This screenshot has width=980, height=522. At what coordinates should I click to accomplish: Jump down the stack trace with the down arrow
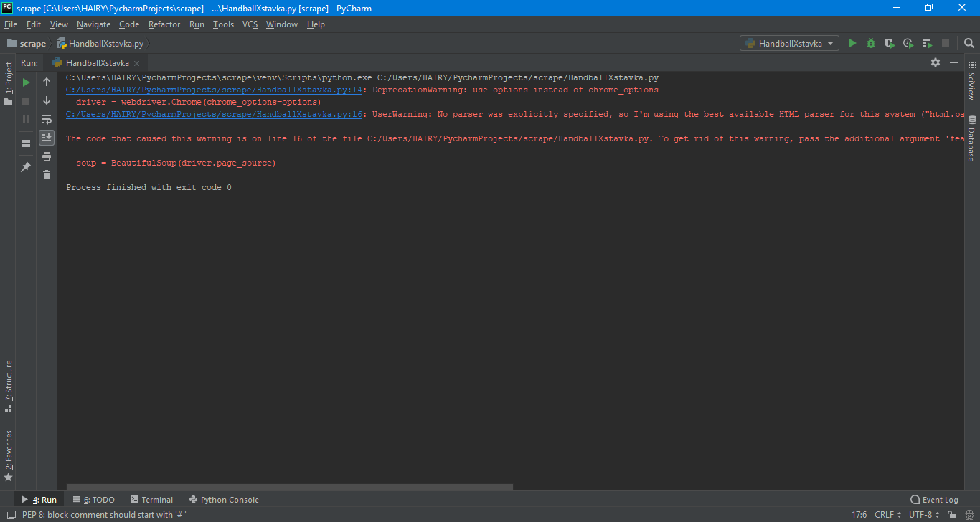coord(47,100)
